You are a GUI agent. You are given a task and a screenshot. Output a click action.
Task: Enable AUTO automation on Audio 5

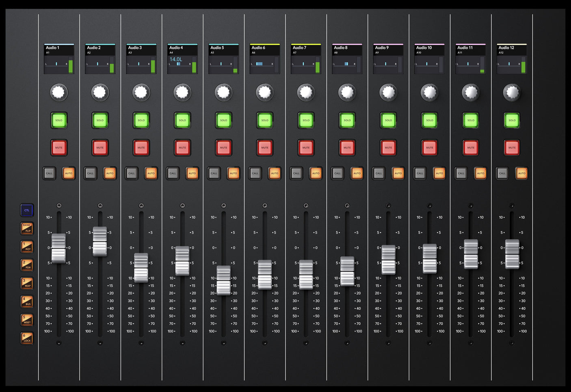[x=234, y=173]
